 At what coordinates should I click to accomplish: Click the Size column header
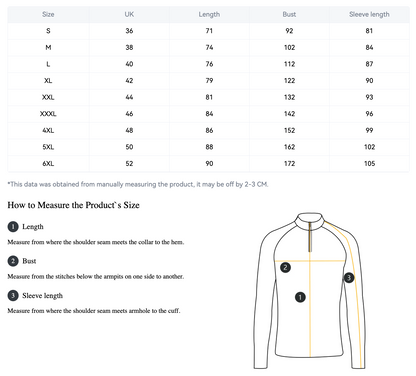click(x=48, y=14)
